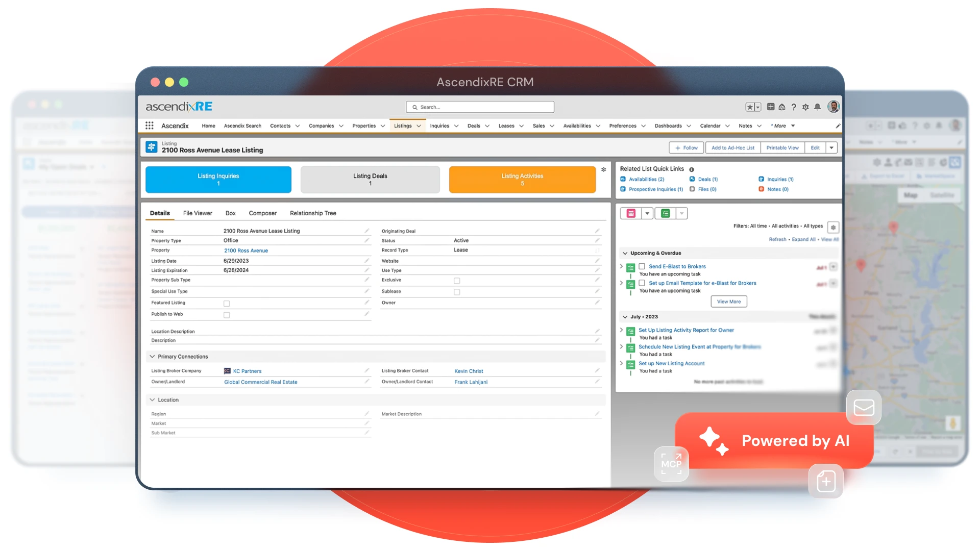Edit Location Description with pencil icon
The image size is (980, 551).
[597, 331]
